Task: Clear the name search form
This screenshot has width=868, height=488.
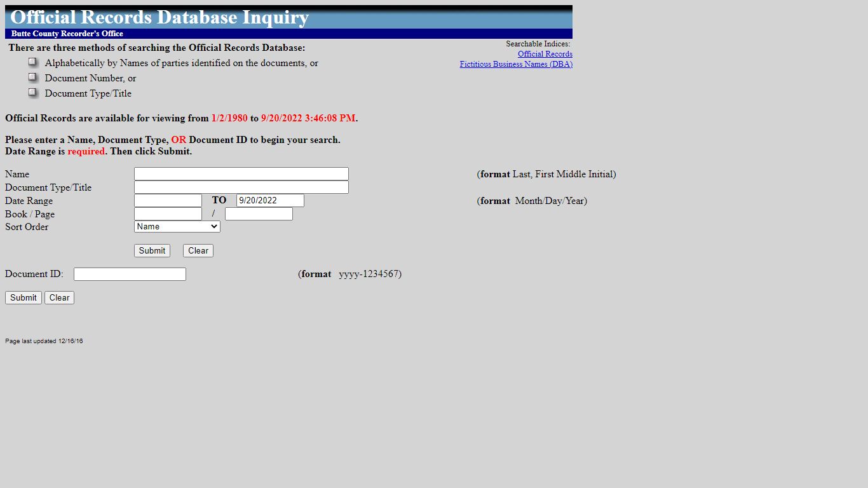Action: [x=198, y=251]
